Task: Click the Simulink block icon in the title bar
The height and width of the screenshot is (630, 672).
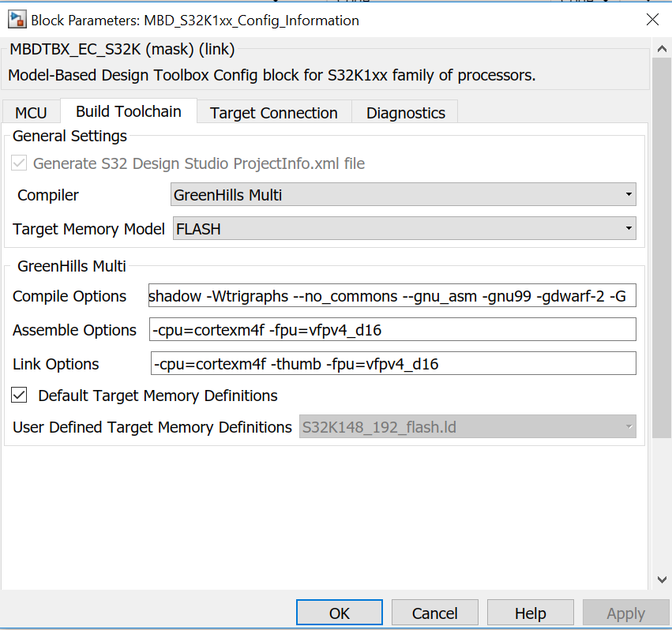Action: coord(18,18)
